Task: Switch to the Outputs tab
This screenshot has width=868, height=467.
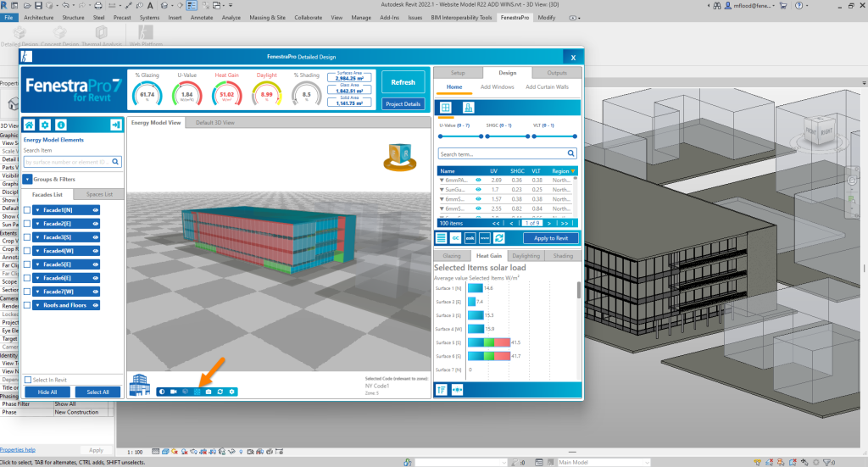Action: click(557, 73)
